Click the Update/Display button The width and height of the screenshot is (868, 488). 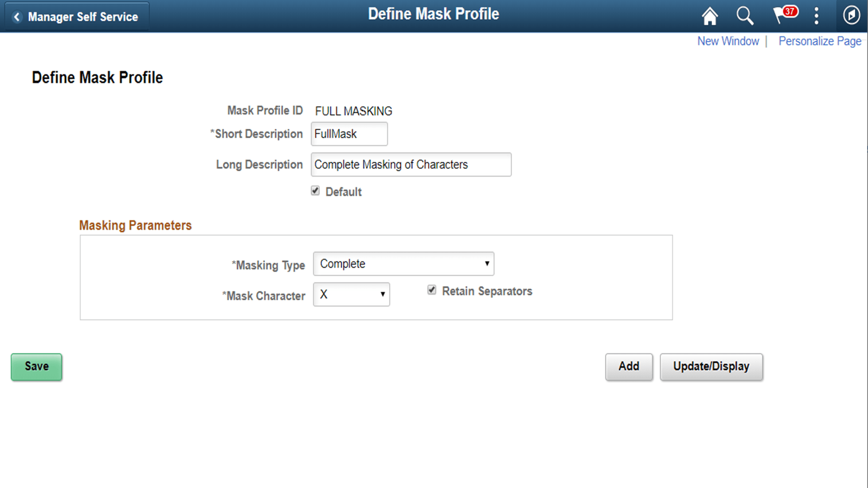(x=711, y=366)
